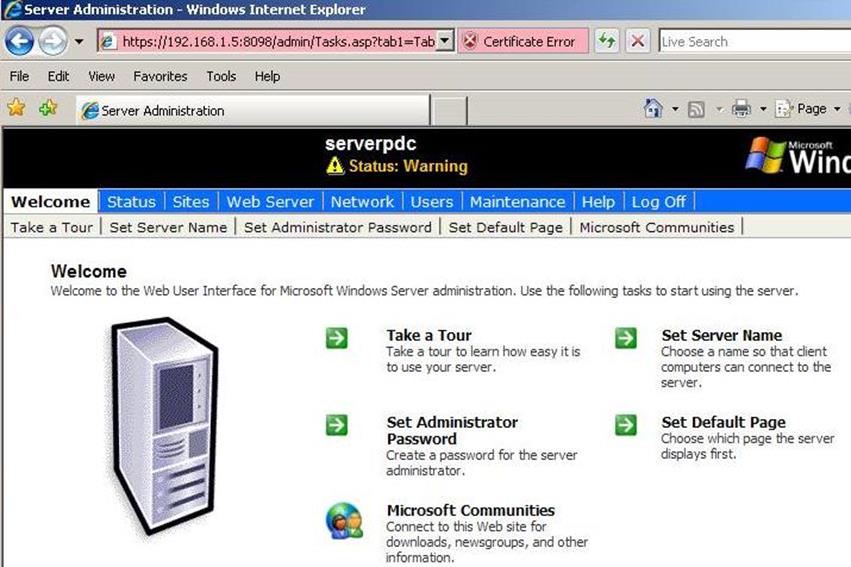
Task: Open the View menu
Action: 101,76
